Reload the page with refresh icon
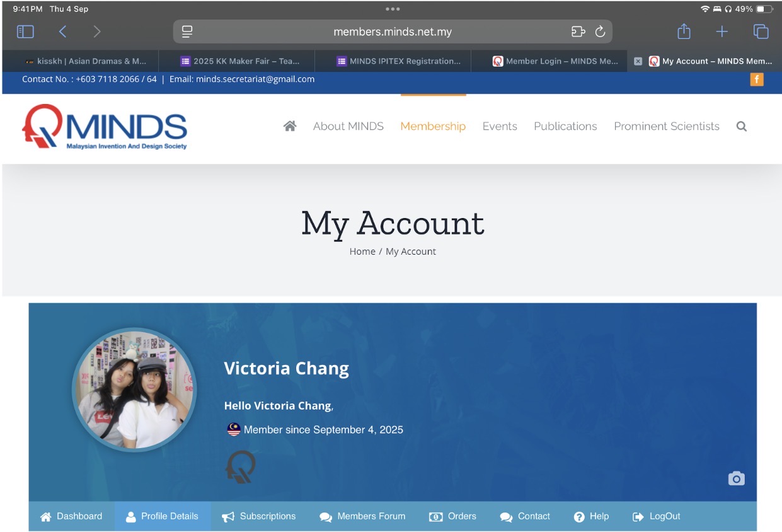The image size is (782, 532). pyautogui.click(x=600, y=32)
